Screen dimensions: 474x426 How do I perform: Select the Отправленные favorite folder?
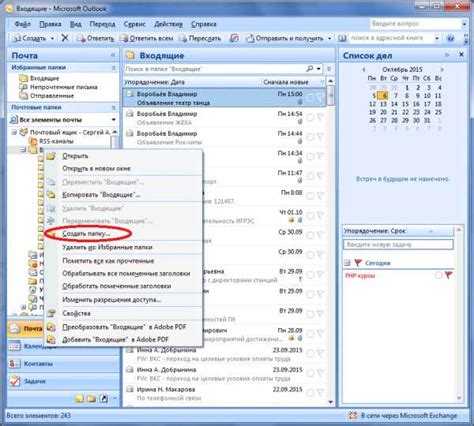click(x=52, y=96)
